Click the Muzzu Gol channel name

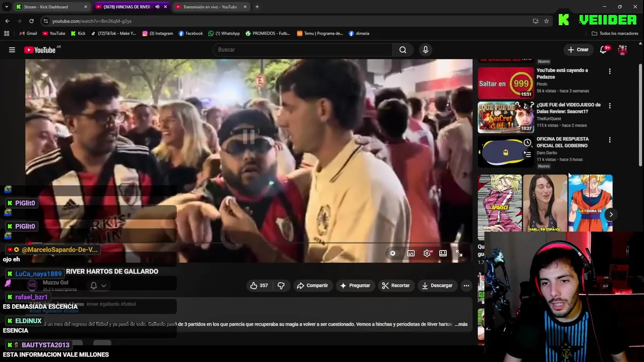coord(55,283)
